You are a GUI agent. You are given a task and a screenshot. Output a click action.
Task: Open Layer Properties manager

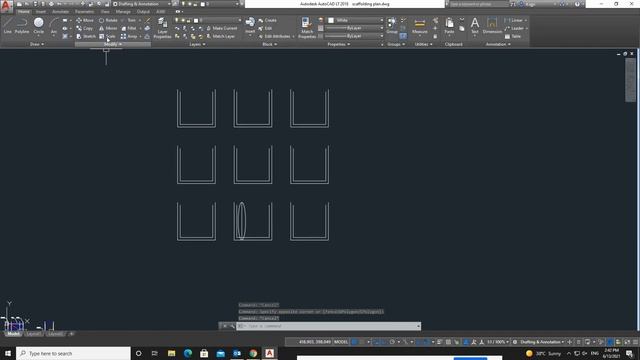[x=162, y=28]
